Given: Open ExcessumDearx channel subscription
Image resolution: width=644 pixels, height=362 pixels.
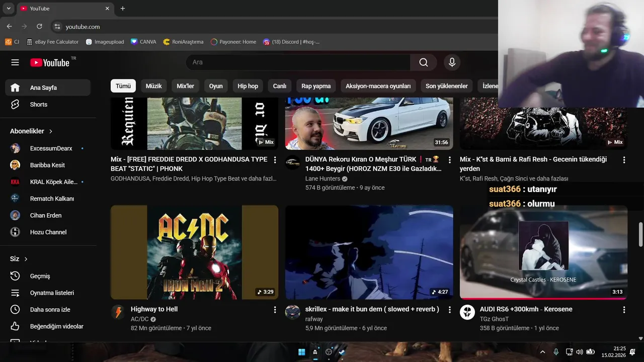Looking at the screenshot, I should (x=48, y=148).
